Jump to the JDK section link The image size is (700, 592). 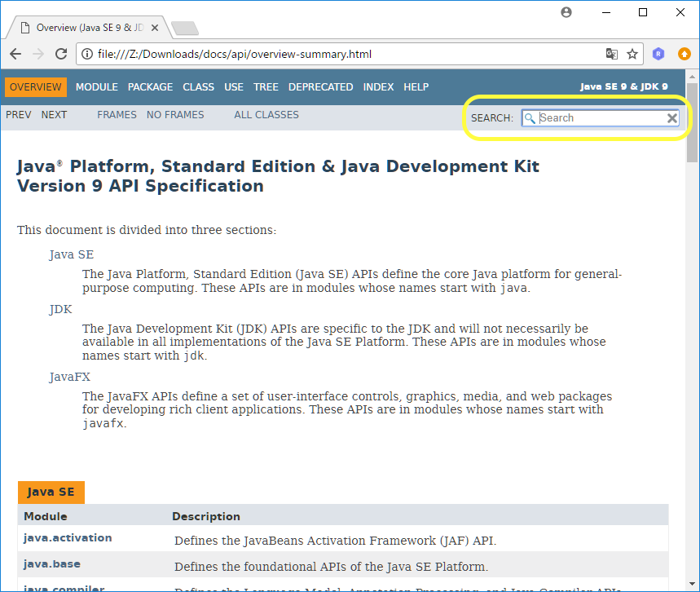(x=60, y=309)
